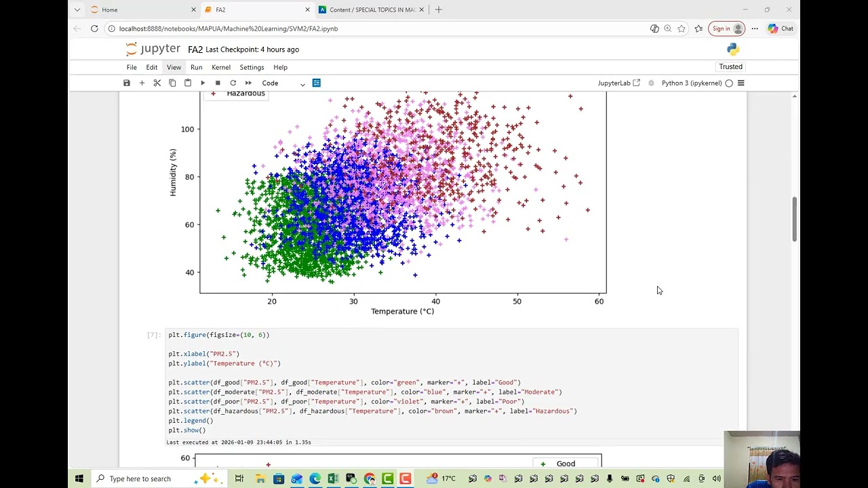Click the Jupyter logo
The width and height of the screenshot is (868, 488).
(x=153, y=49)
